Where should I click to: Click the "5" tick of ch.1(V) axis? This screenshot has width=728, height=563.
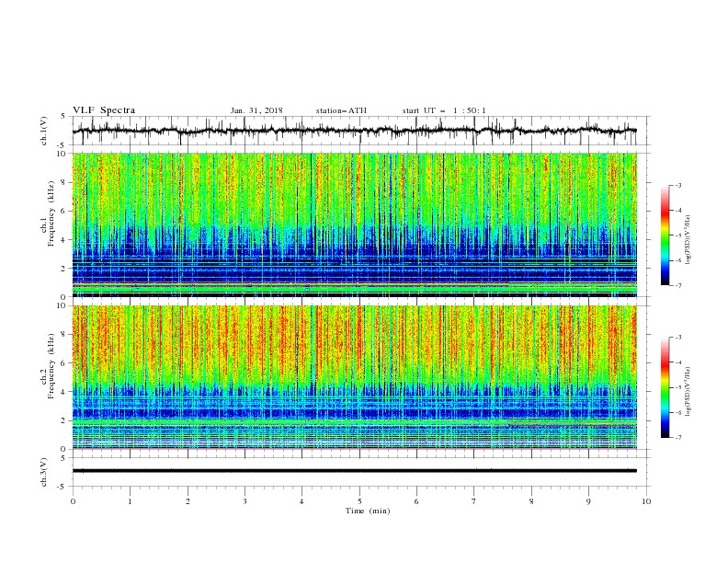coord(63,117)
